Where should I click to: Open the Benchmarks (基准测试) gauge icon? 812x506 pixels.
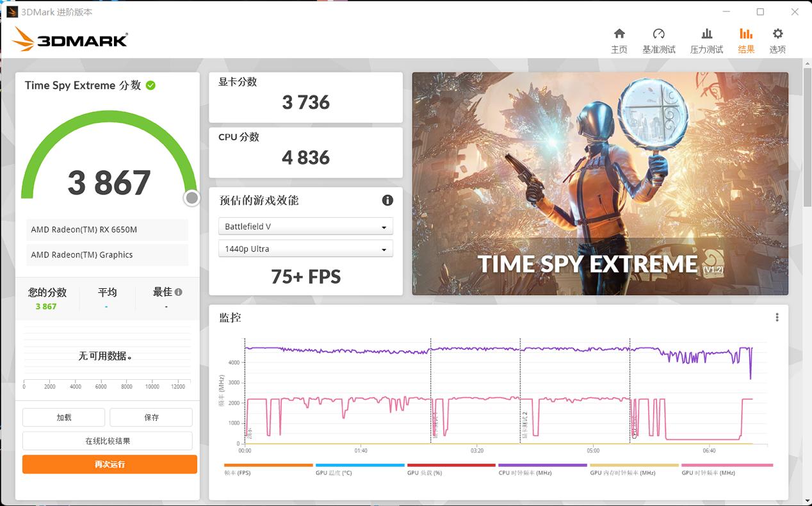(x=658, y=34)
